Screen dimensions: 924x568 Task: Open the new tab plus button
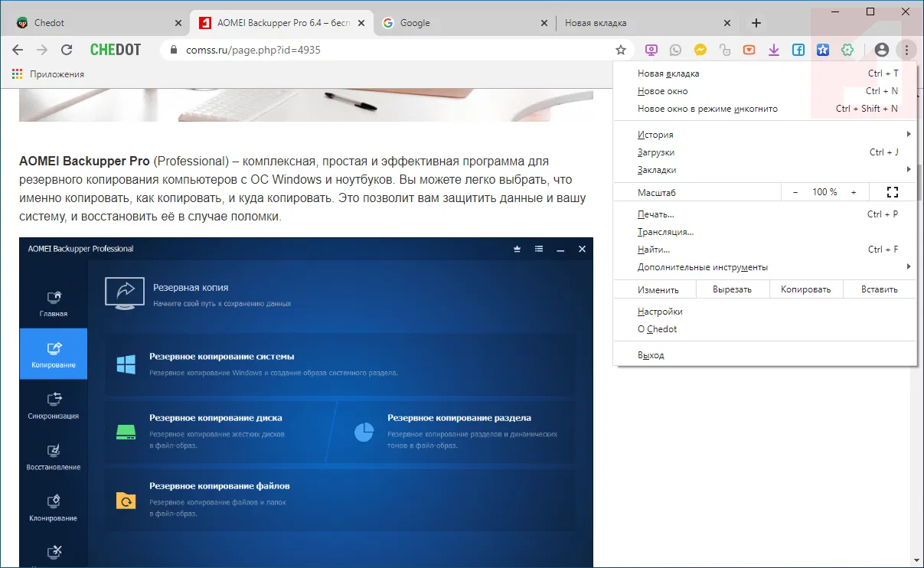pos(756,23)
